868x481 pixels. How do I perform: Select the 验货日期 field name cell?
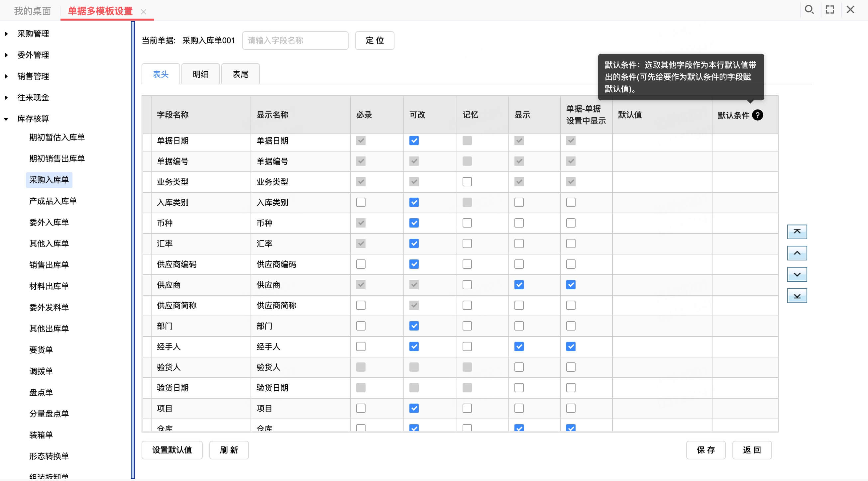click(x=201, y=388)
